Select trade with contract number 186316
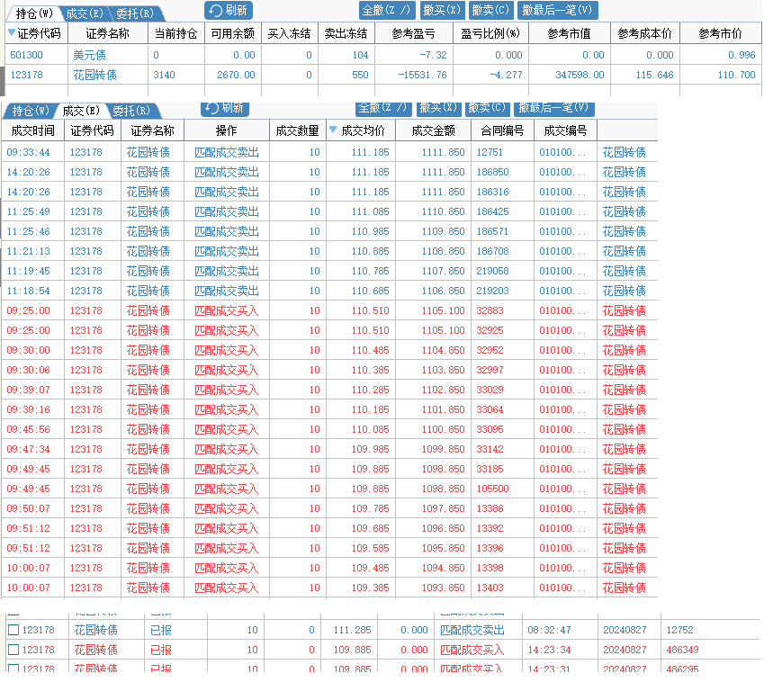The width and height of the screenshot is (782, 700). pyautogui.click(x=329, y=192)
